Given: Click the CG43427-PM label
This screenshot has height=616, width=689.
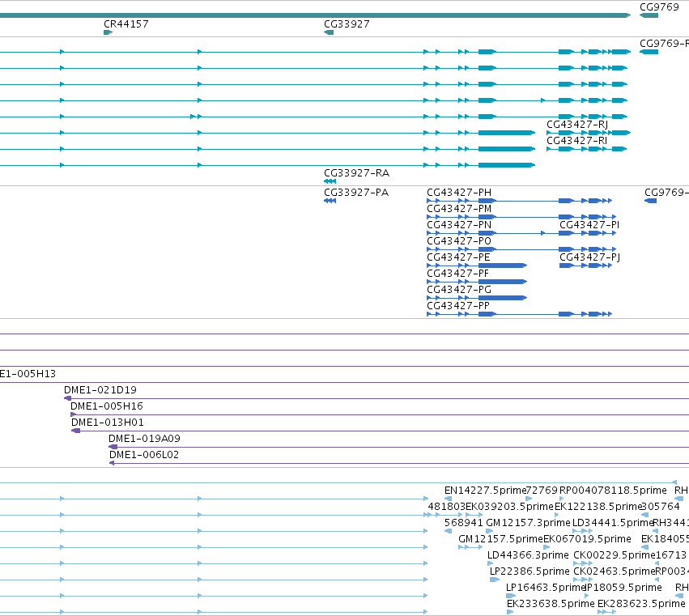Looking at the screenshot, I should (459, 209).
